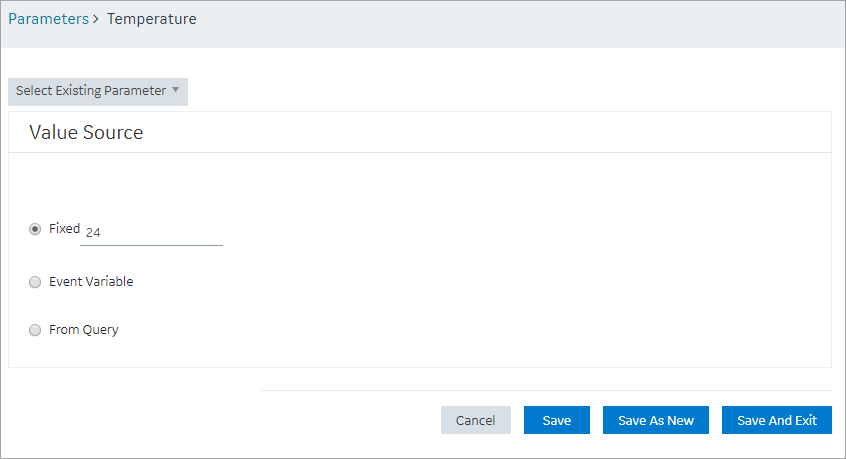846x459 pixels.
Task: Click the value 24 in the Fixed field
Action: (93, 232)
